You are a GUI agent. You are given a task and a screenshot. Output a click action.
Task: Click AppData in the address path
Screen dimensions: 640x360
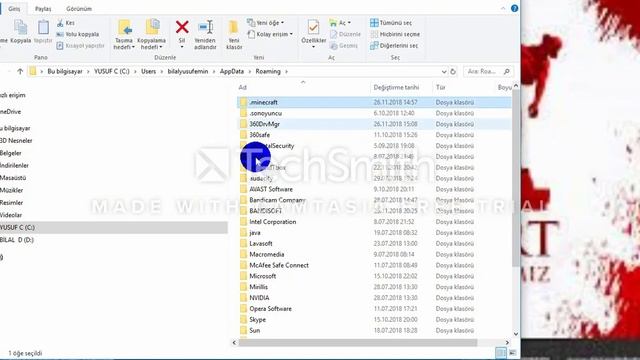(x=231, y=71)
